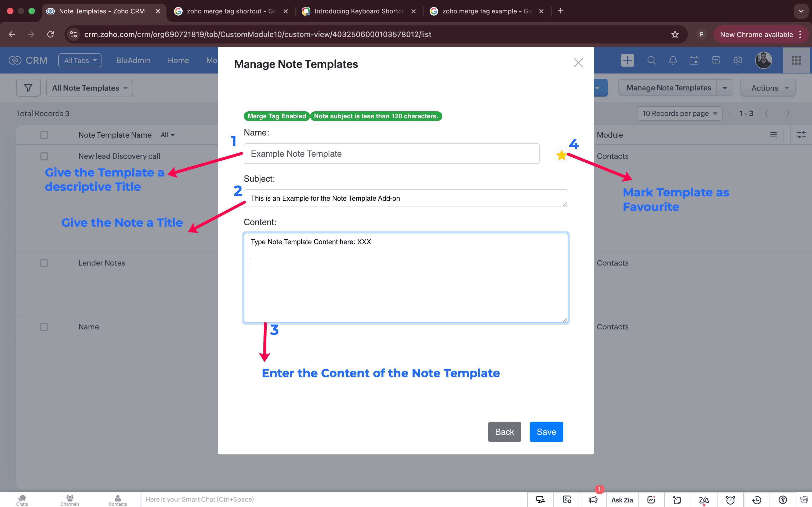The width and height of the screenshot is (812, 507).
Task: Tick the Lender Notes row checkbox
Action: click(44, 263)
